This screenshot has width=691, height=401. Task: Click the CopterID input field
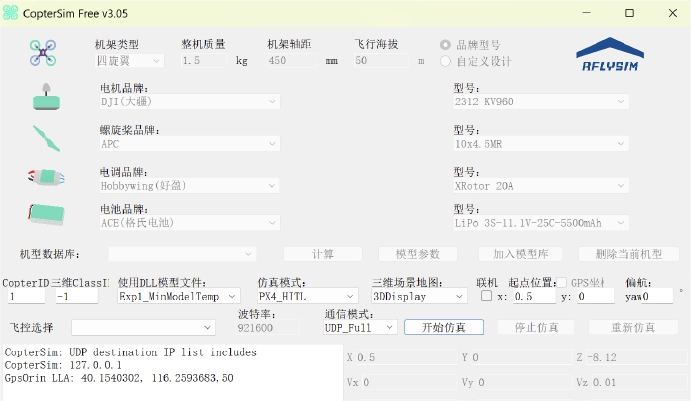point(25,296)
